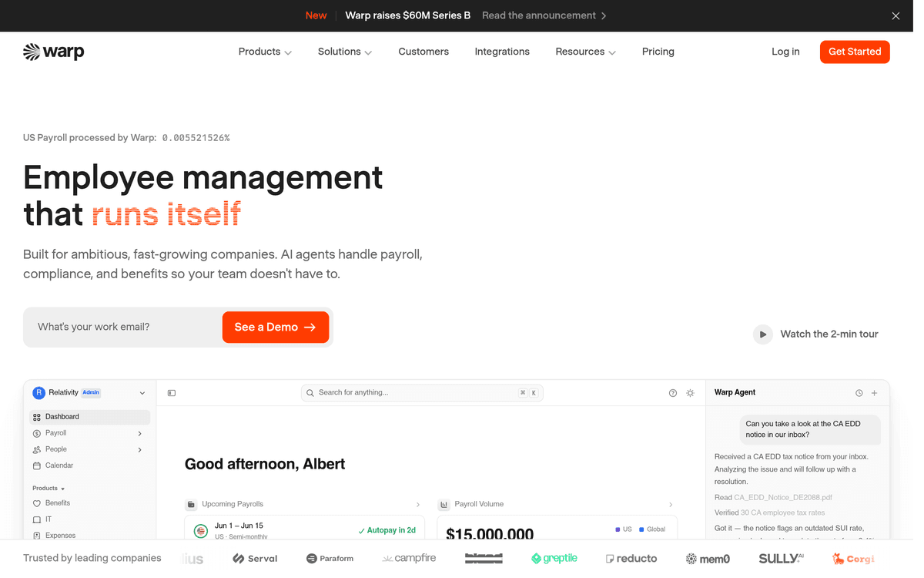The image size is (924, 578).
Task: Click the Dashboard grid icon
Action: point(37,417)
